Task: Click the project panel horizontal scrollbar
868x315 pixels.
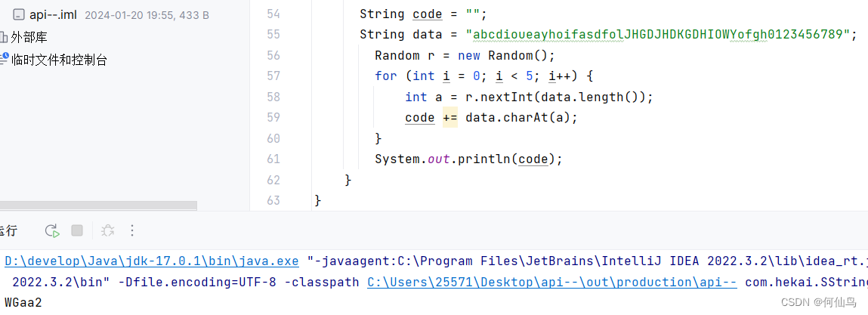Action: (98, 205)
